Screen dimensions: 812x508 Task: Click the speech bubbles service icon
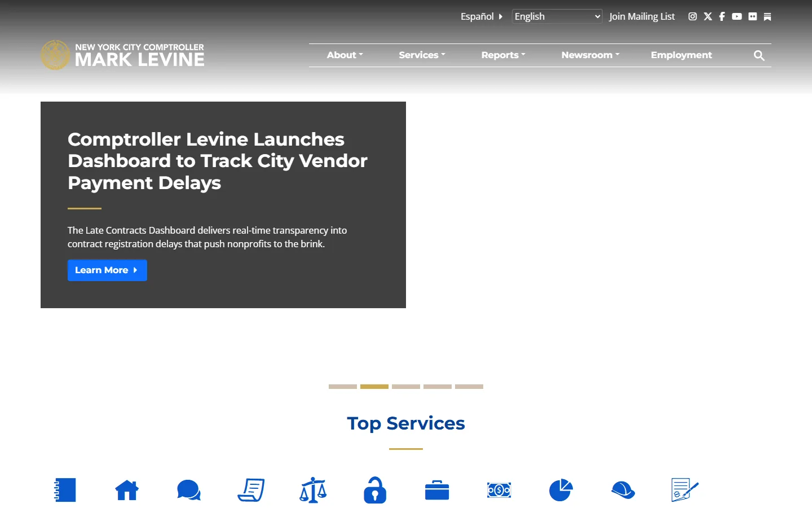[x=189, y=490]
